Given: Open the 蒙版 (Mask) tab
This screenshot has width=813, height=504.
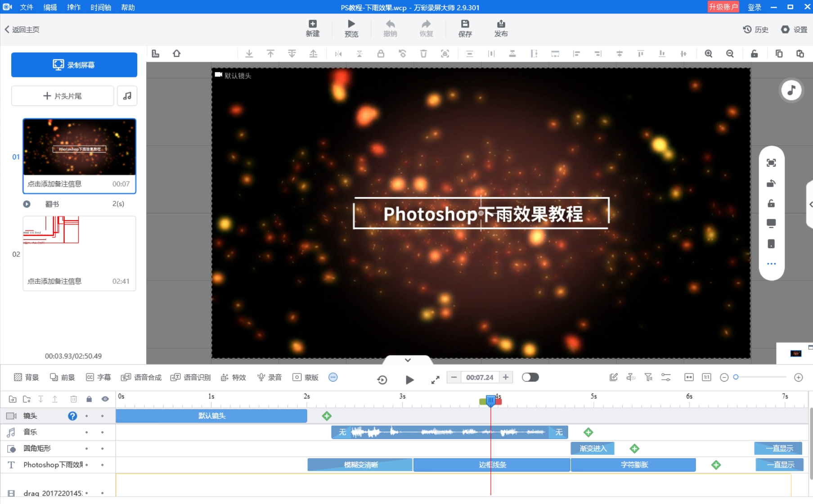Looking at the screenshot, I should pyautogui.click(x=305, y=377).
